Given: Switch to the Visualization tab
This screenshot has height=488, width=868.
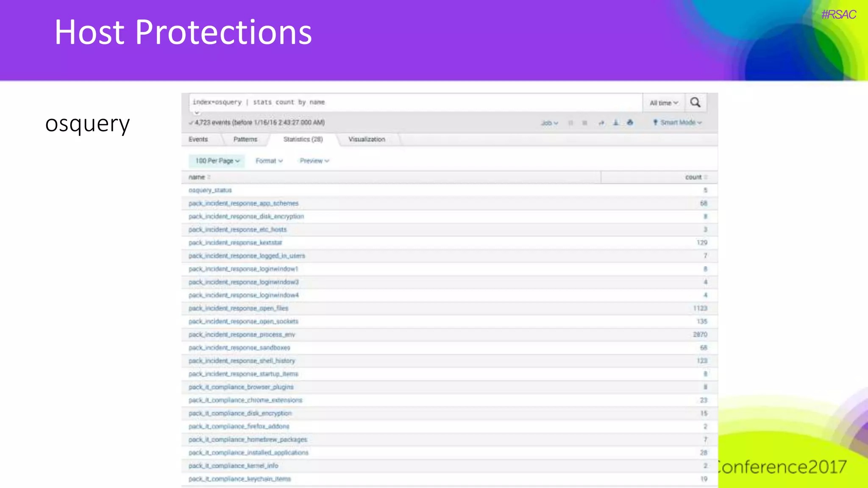Looking at the screenshot, I should tap(367, 139).
